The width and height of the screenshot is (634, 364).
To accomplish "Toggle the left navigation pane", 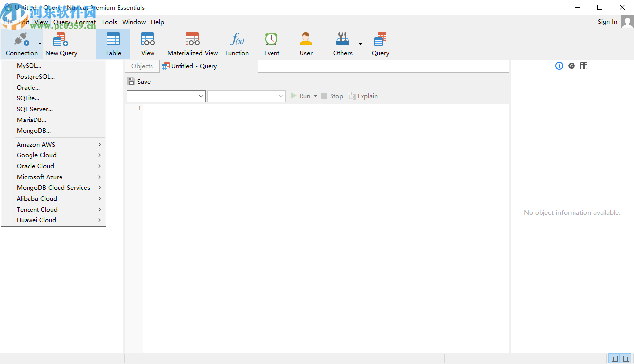I will click(x=614, y=359).
